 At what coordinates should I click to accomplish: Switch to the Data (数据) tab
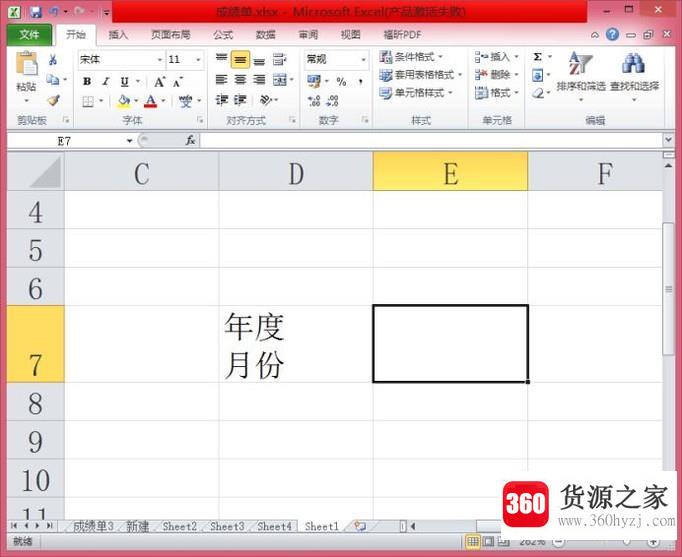(x=265, y=35)
